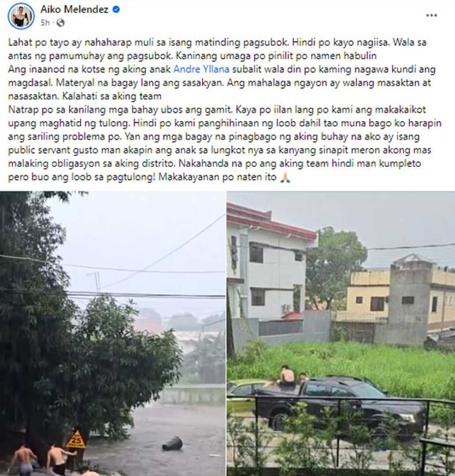Open Aiko Melendez's circular profile picture
Image resolution: width=455 pixels, height=476 pixels.
pyautogui.click(x=21, y=16)
